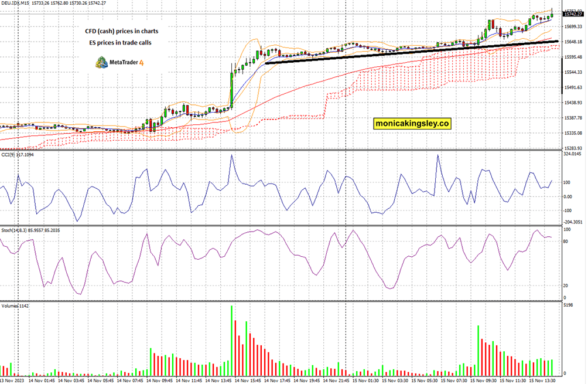The image size is (588, 384).
Task: Click the monicakingsley.co link label
Action: coord(413,123)
